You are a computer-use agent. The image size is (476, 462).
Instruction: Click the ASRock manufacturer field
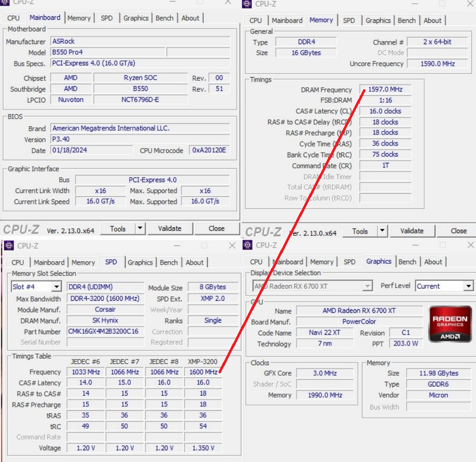click(x=140, y=41)
